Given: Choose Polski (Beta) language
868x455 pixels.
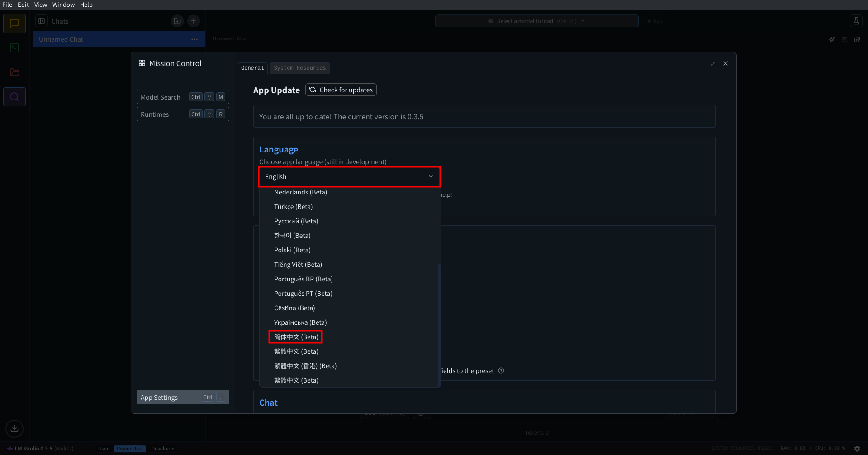Looking at the screenshot, I should (x=349, y=250).
